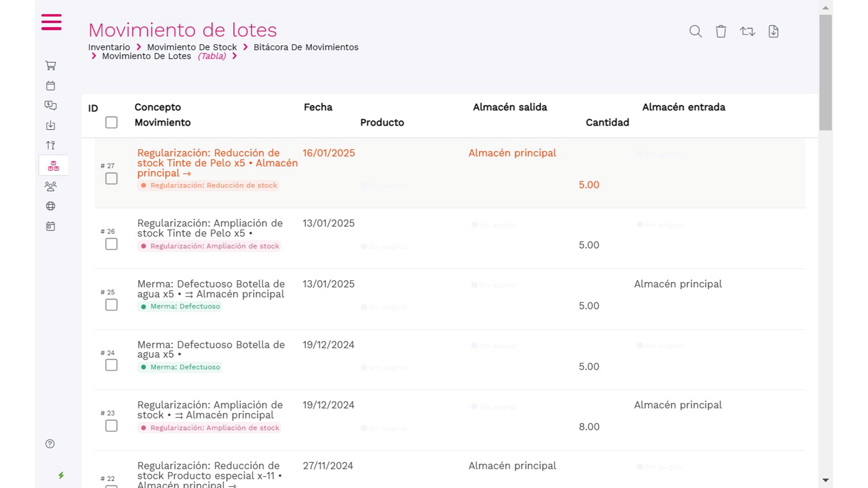Image resolution: width=868 pixels, height=488 pixels.
Task: Open the hamburger main menu
Action: 51,22
